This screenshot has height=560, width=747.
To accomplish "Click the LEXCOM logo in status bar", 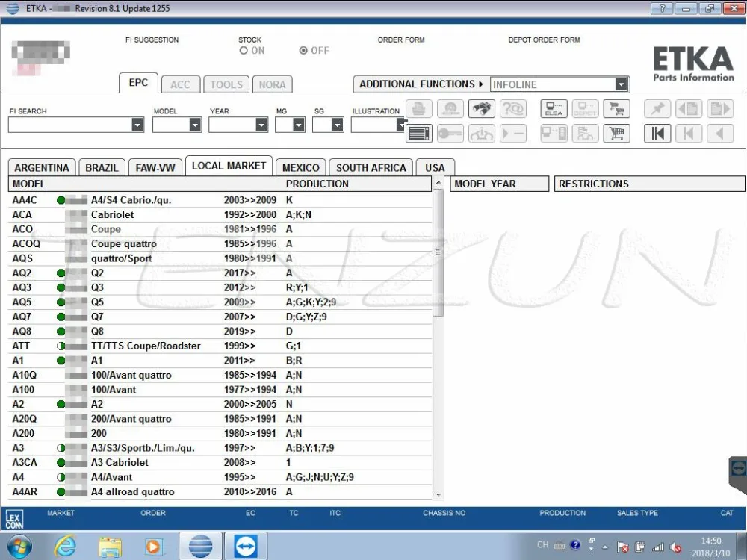I will point(13,519).
